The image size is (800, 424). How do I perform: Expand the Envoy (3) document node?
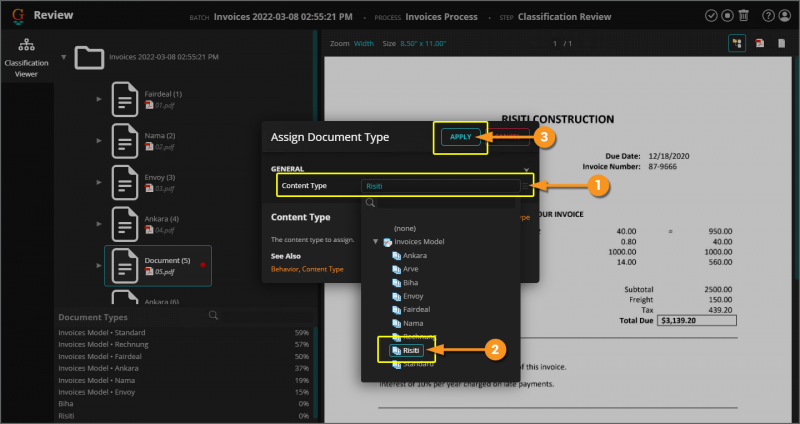tap(99, 183)
